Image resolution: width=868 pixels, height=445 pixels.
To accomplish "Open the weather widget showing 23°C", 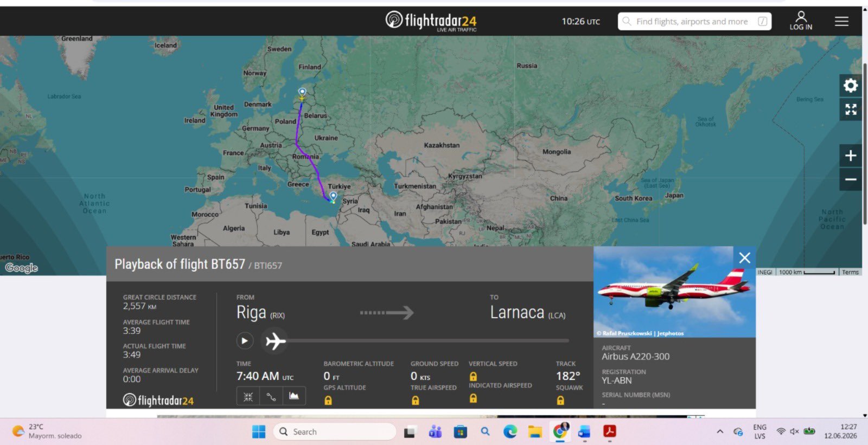I will click(47, 431).
